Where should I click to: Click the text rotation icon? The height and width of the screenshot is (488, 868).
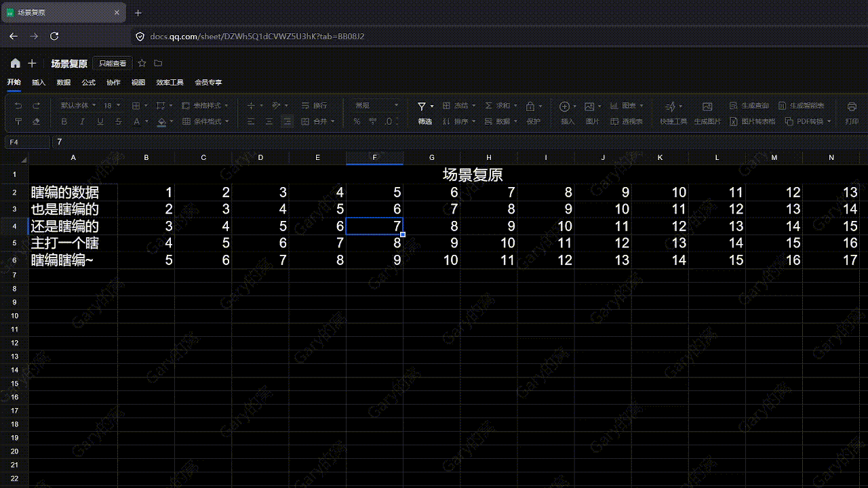pos(276,106)
